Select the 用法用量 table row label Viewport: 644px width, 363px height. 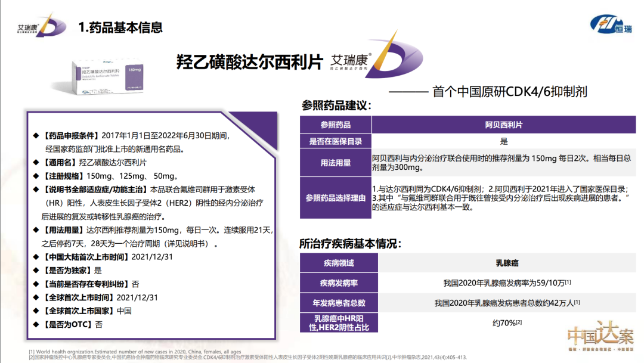[336, 163]
